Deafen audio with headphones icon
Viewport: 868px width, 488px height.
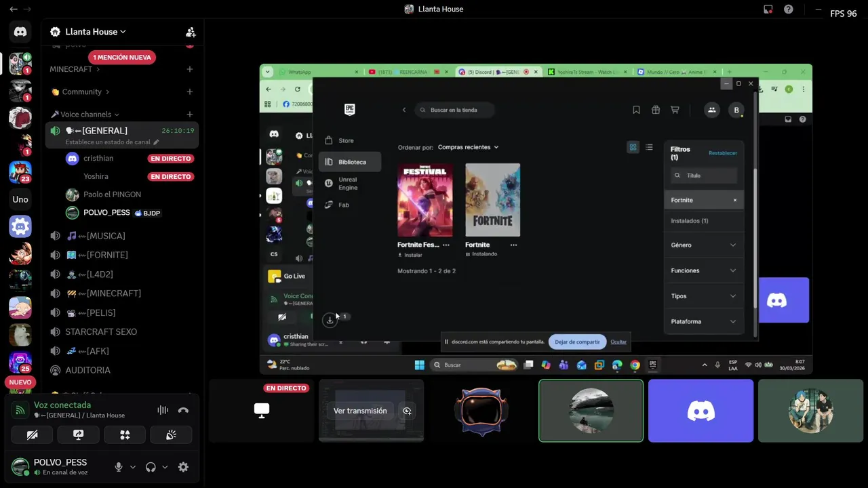(x=151, y=467)
